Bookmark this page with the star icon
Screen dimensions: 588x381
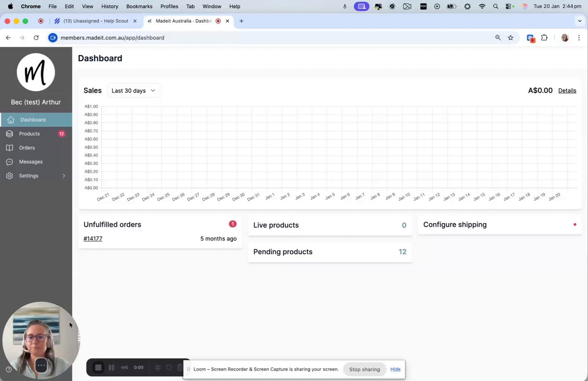pos(510,38)
